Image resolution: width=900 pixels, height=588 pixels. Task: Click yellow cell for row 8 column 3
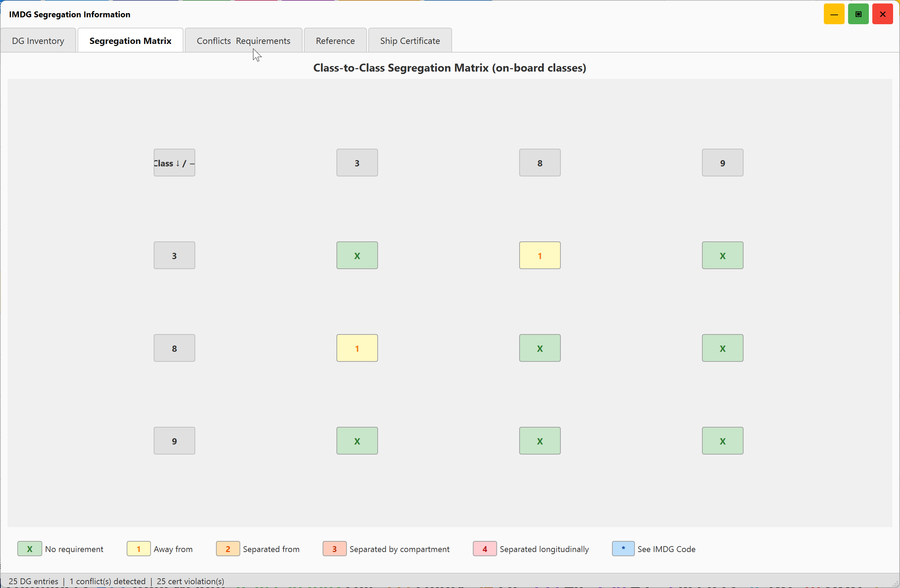(357, 348)
